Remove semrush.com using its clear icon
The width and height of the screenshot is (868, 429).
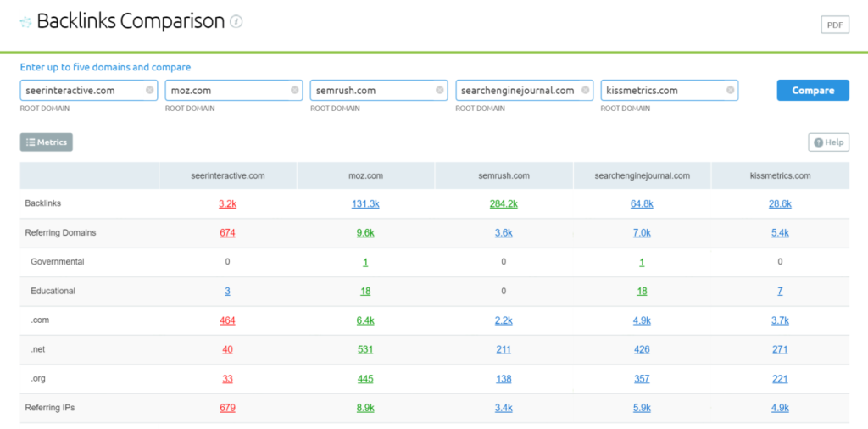point(440,90)
